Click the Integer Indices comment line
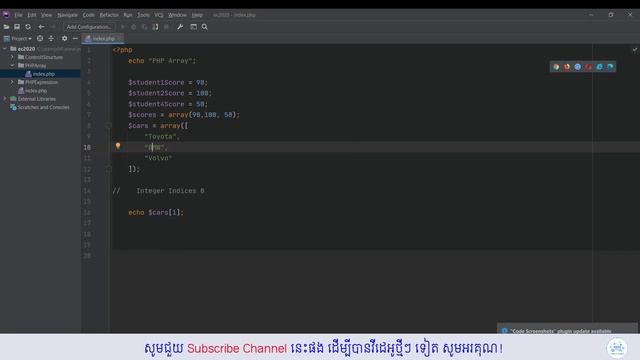Image resolution: width=640 pixels, height=360 pixels. pos(158,191)
